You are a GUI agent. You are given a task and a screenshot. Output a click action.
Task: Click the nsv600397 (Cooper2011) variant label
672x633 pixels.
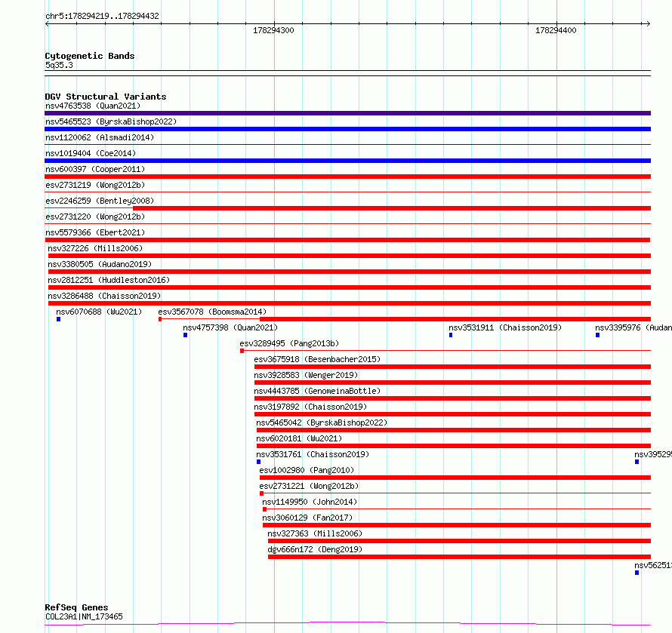[x=95, y=169]
